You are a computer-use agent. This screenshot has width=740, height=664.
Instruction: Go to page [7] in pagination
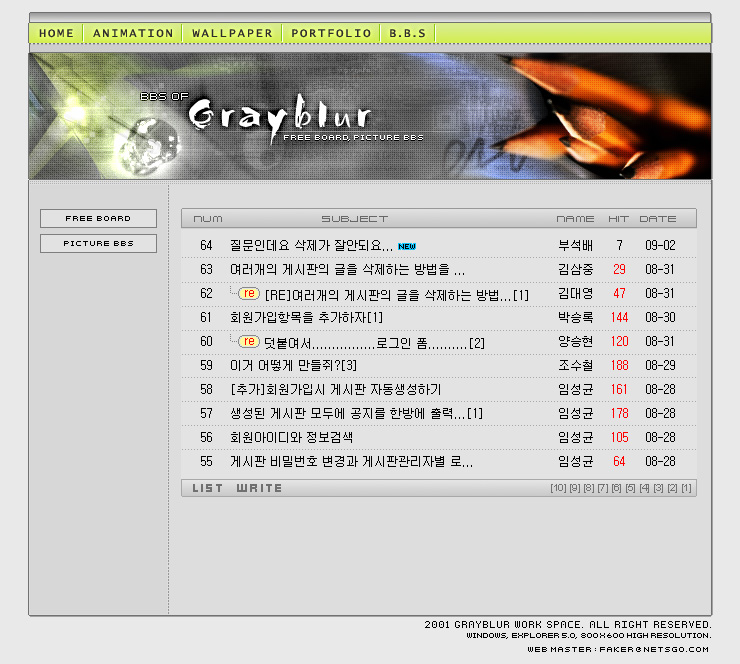coord(603,488)
